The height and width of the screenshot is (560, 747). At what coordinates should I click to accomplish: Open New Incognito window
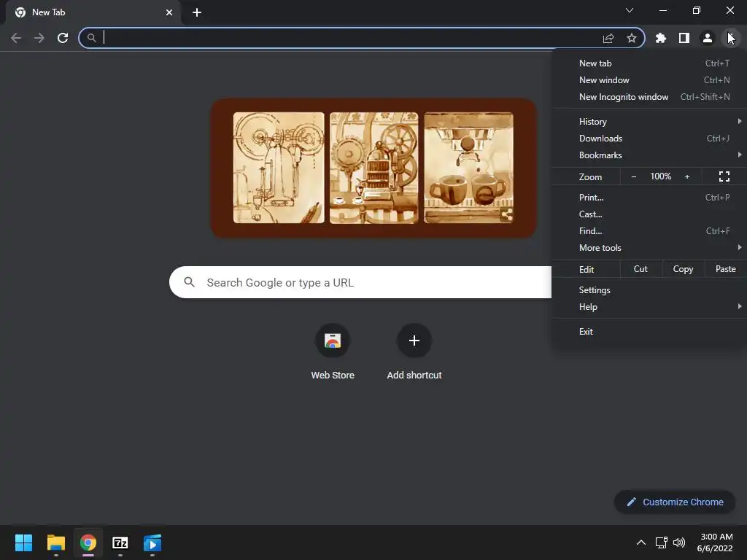point(649,97)
